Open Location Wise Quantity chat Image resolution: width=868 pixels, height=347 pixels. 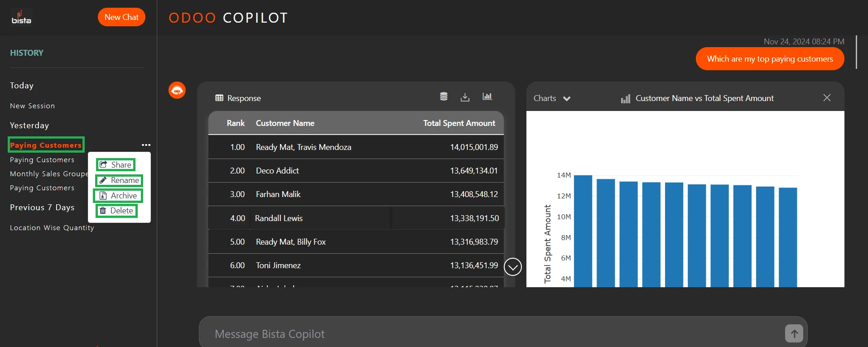coord(52,228)
